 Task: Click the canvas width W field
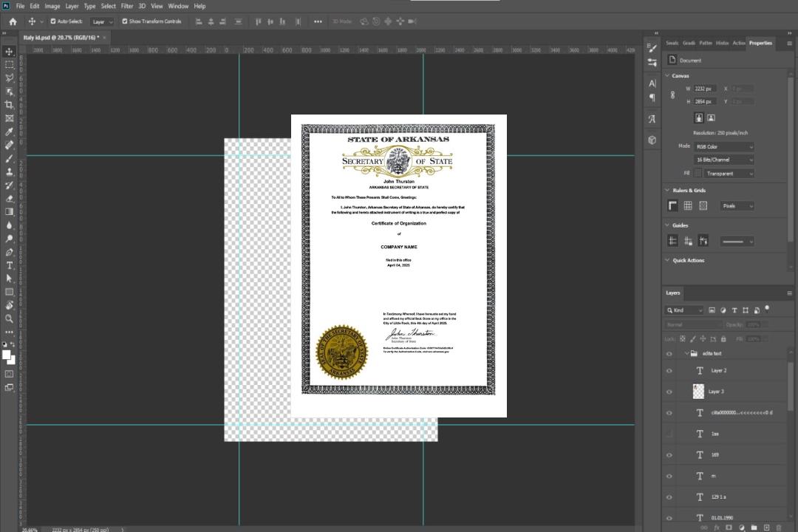(x=705, y=89)
